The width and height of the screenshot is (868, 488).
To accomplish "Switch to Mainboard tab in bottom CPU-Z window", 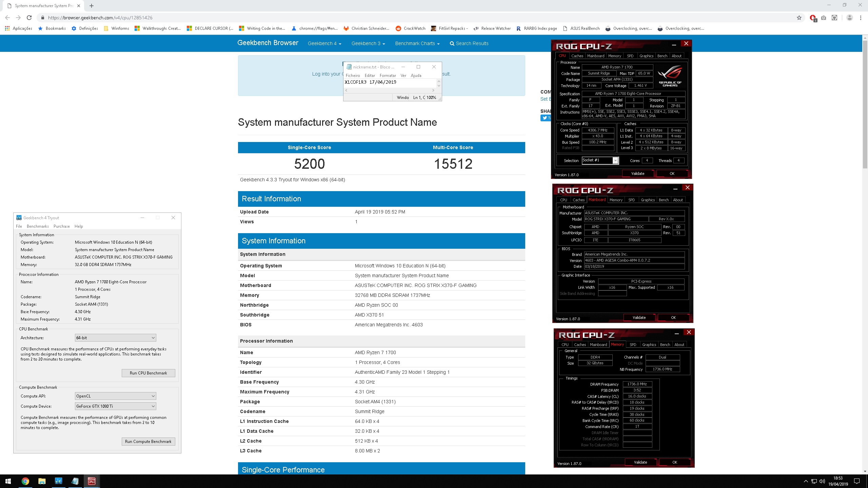I will [598, 345].
